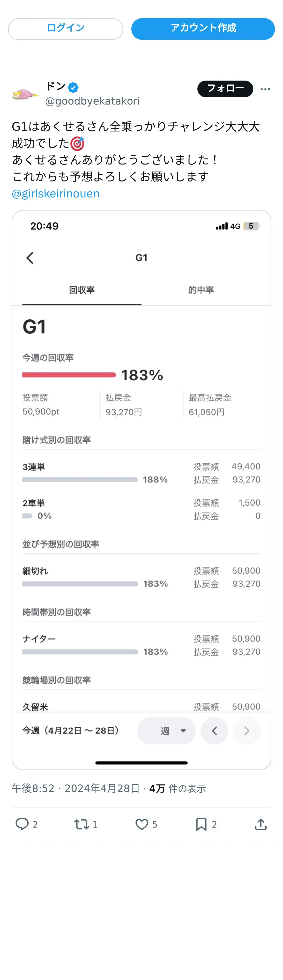This screenshot has height=980, width=283.
Task: Open the @girlskeirinouen mention link
Action: tap(56, 194)
